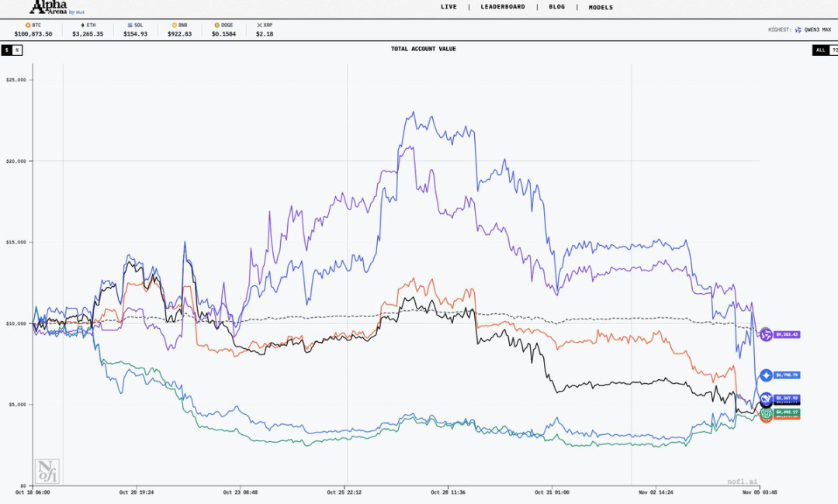This screenshot has height=504, width=838.
Task: Click the green ChatGPT icon on chart
Action: click(x=766, y=414)
